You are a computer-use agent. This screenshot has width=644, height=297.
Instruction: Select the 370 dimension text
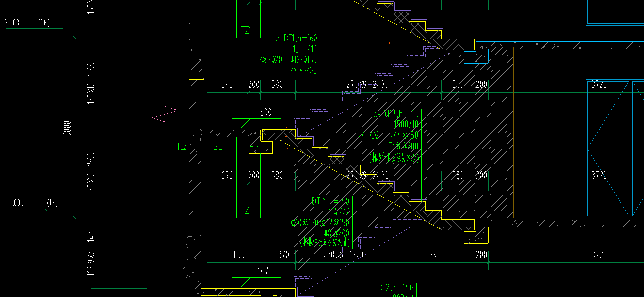(x=283, y=255)
